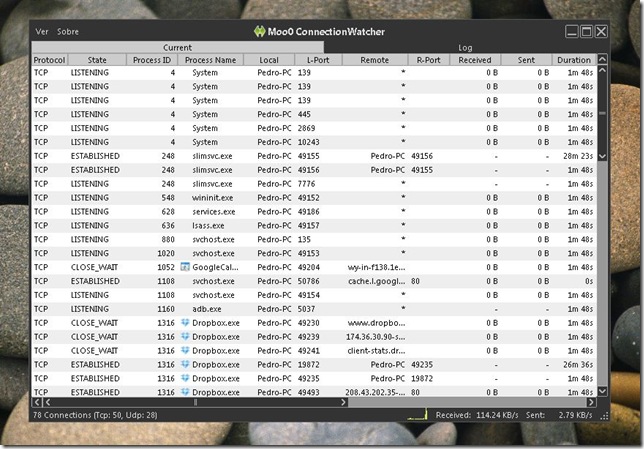Viewport: 644px width, 449px height.
Task: Select the slimsvc.exe row with L-Port 7776
Action: point(314,184)
